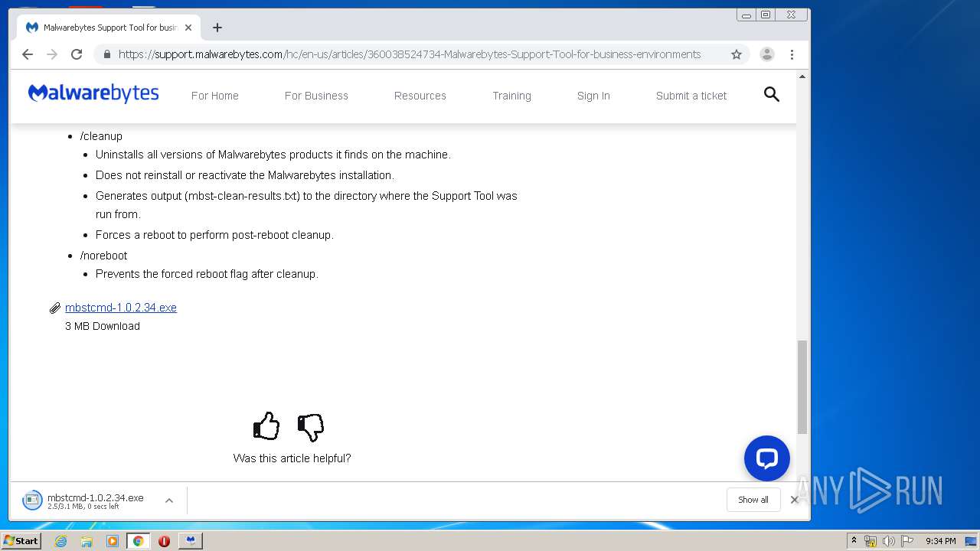Go back using browser back arrow
980x551 pixels.
(28, 54)
